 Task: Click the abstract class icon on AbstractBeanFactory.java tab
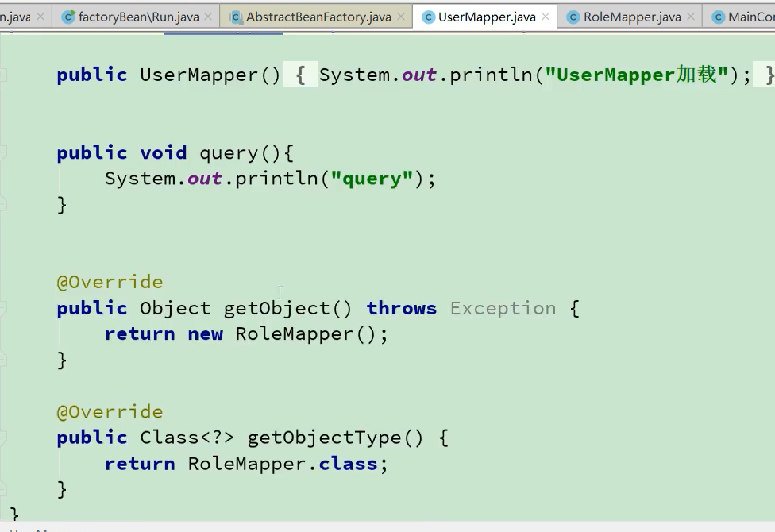point(235,17)
